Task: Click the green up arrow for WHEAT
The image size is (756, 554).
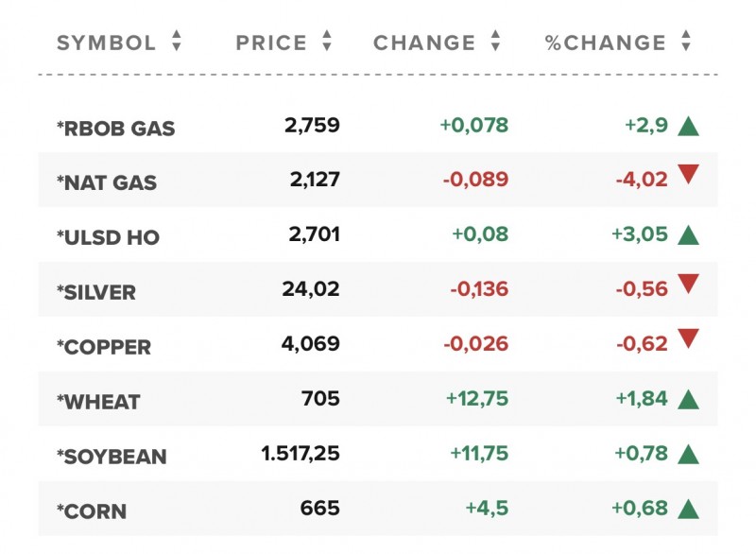Action: 688,400
